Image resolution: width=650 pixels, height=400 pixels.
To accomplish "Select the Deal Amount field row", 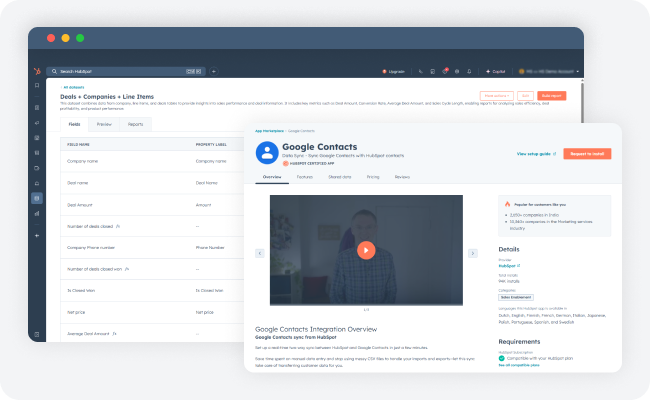I will tap(152, 205).
